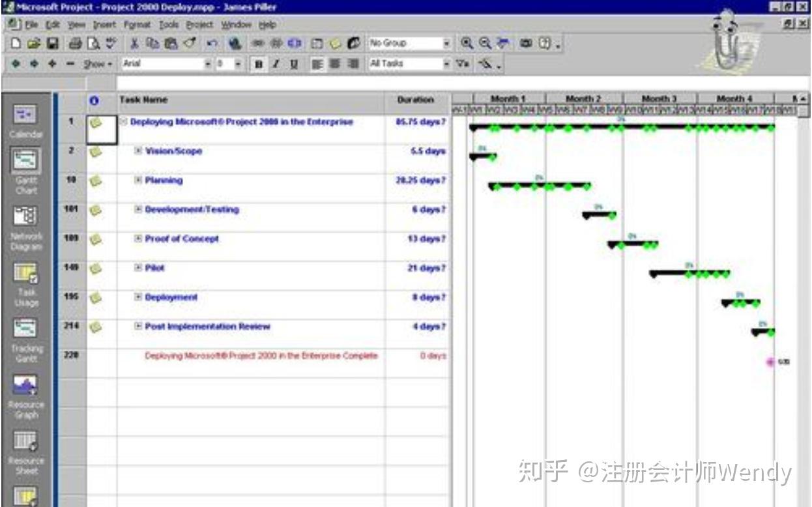Link the selected tasks

tap(258, 43)
